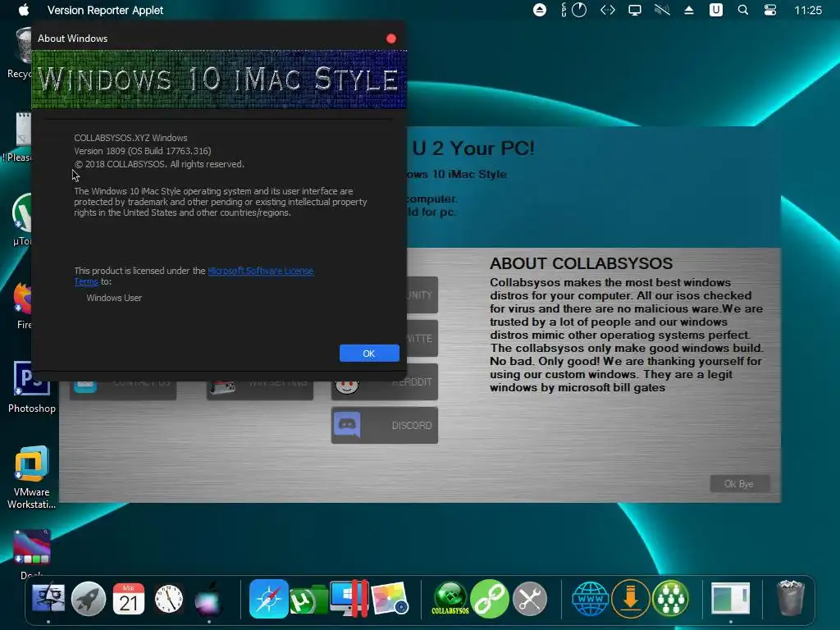Image resolution: width=840 pixels, height=630 pixels.
Task: Open the Photos preview dock icon
Action: pos(390,599)
